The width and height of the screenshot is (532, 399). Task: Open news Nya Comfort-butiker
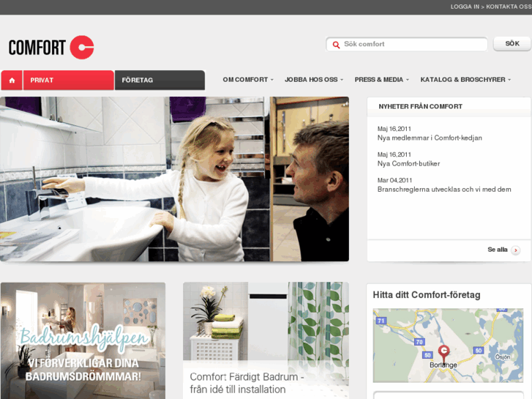(x=408, y=164)
